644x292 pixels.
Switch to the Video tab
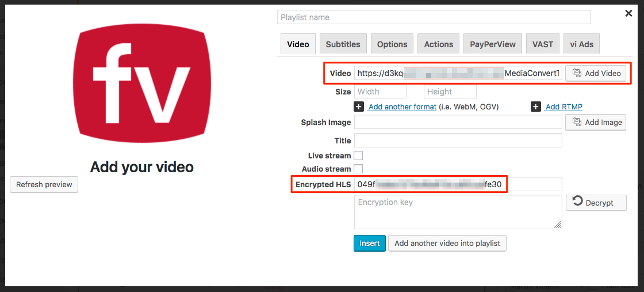[298, 44]
